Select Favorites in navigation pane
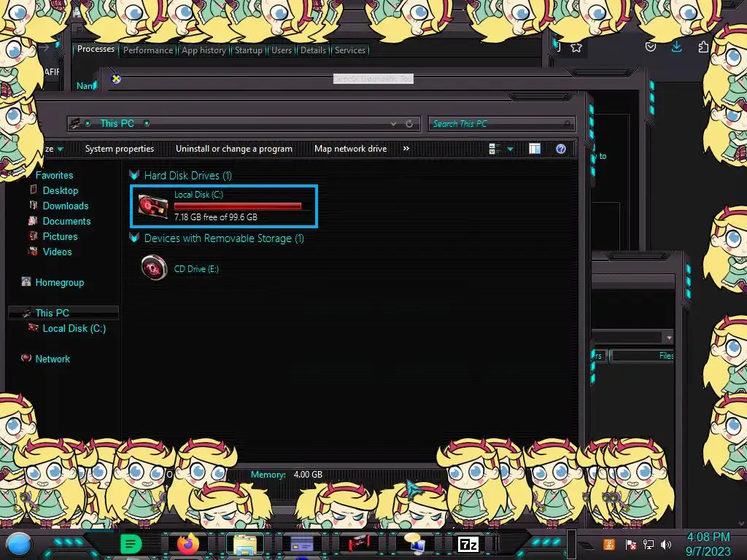Image resolution: width=747 pixels, height=560 pixels. click(x=54, y=175)
